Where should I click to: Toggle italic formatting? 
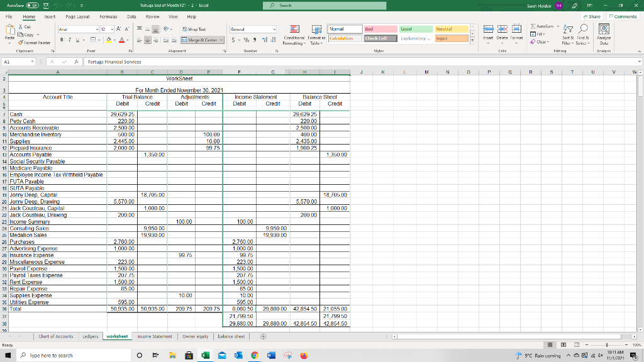click(69, 39)
